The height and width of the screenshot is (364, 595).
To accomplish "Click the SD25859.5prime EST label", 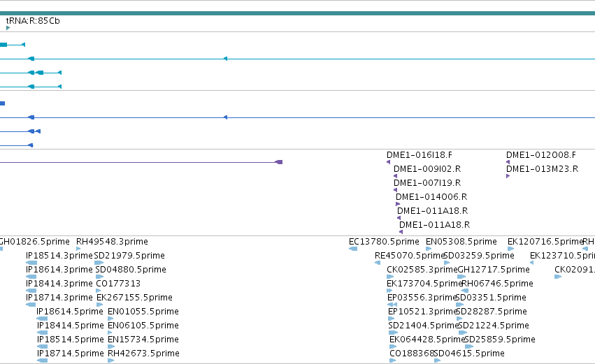I will [500, 340].
